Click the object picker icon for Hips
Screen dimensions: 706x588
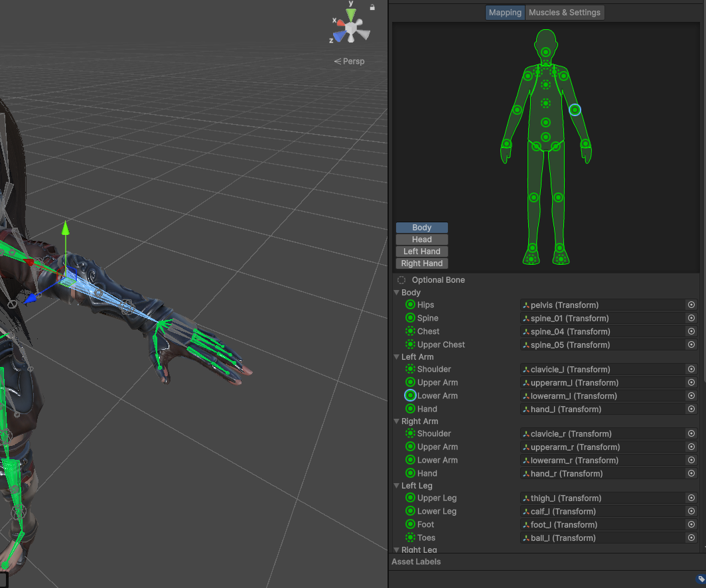[x=691, y=305]
